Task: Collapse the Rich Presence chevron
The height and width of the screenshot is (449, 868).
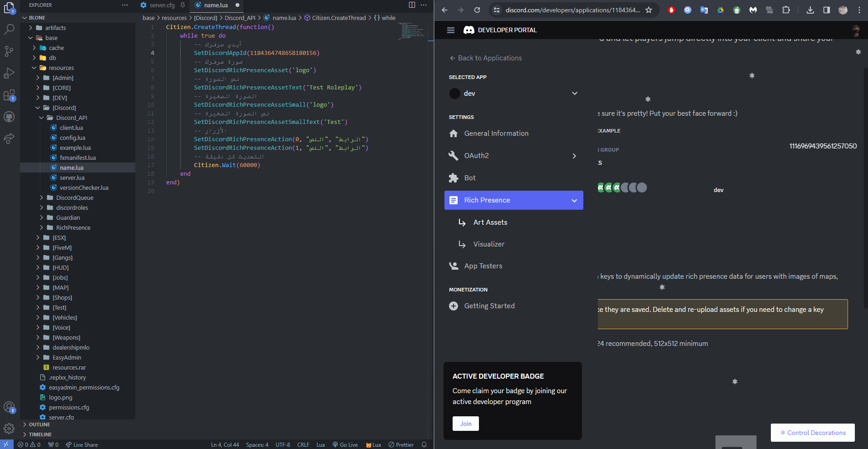Action: [574, 200]
